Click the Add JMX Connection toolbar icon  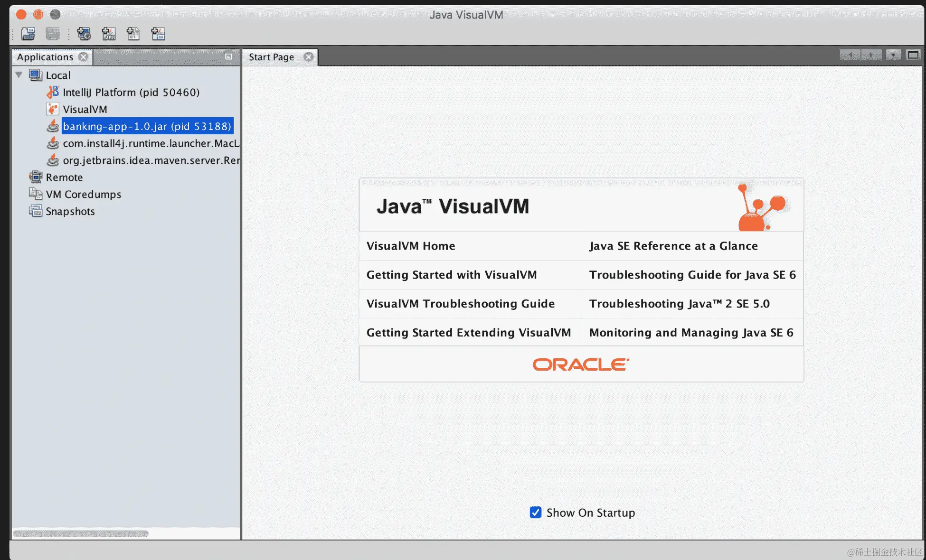coord(109,34)
